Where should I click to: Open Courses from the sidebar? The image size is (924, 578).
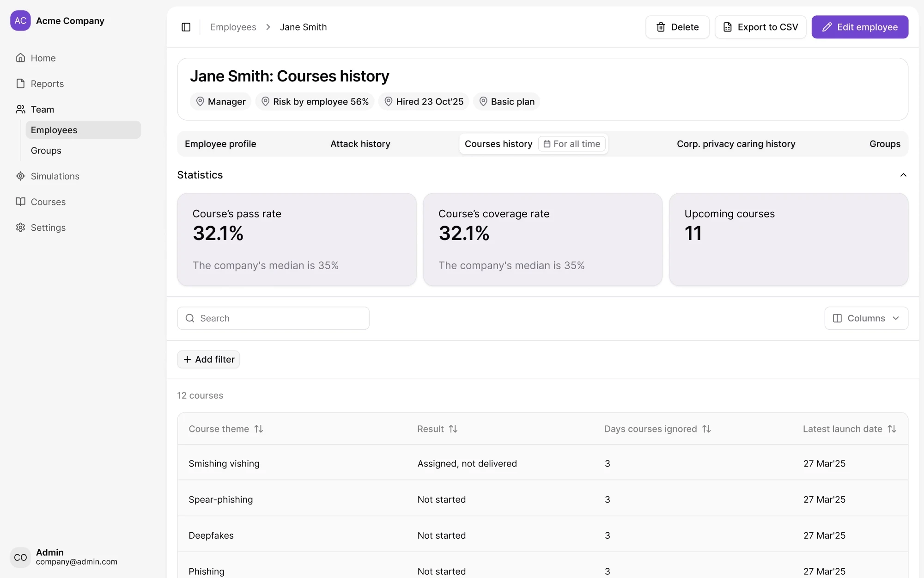click(48, 202)
